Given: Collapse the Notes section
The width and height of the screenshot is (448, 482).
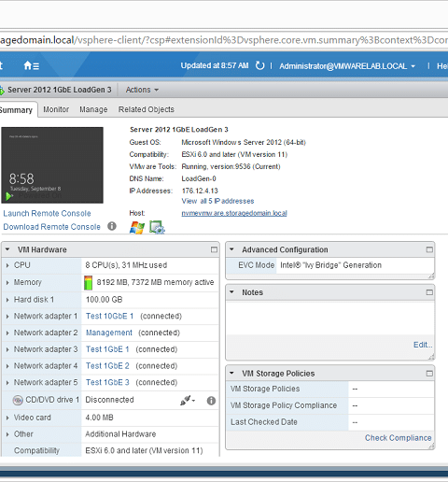Looking at the screenshot, I should point(231,292).
